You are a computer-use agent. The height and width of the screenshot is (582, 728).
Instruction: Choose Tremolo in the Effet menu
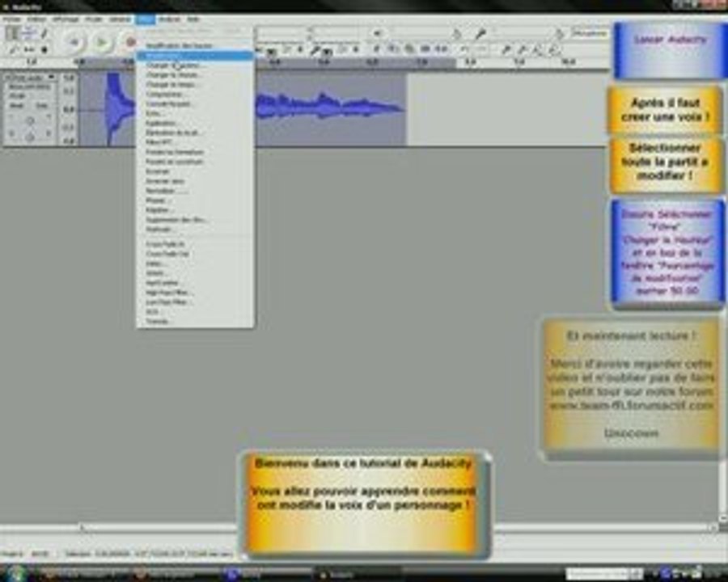[195, 321]
